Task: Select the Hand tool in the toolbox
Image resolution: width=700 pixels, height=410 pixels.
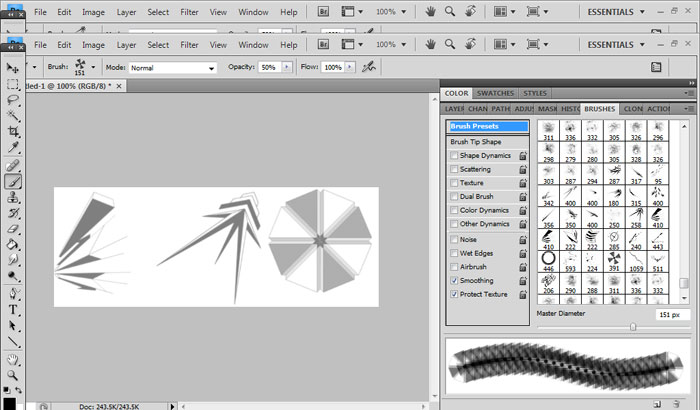Action: (13, 360)
